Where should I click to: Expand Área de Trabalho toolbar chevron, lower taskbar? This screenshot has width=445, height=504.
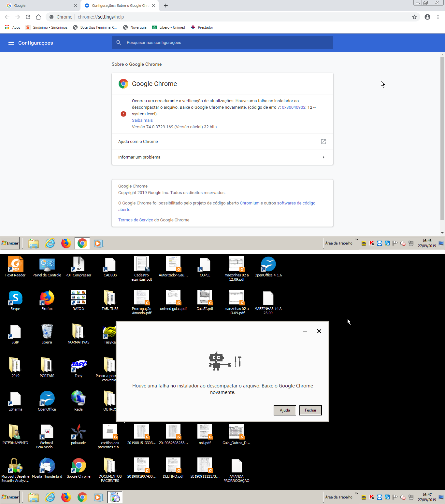tap(356, 494)
